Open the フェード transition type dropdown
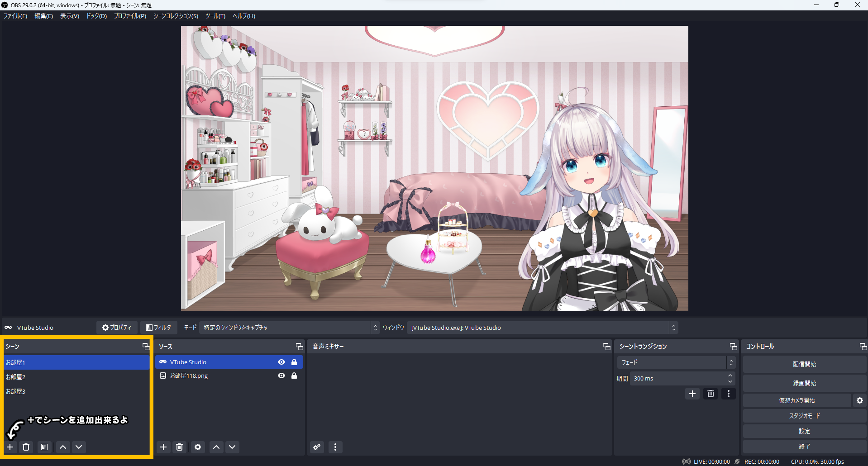The image size is (868, 466). (x=675, y=362)
